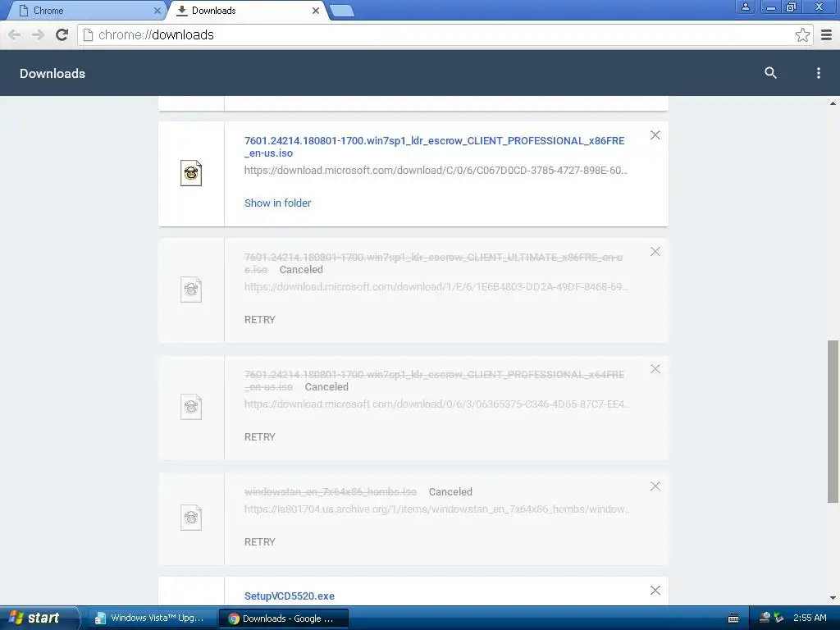
Task: Open the SetupVCD5520.exe download link
Action: click(290, 596)
